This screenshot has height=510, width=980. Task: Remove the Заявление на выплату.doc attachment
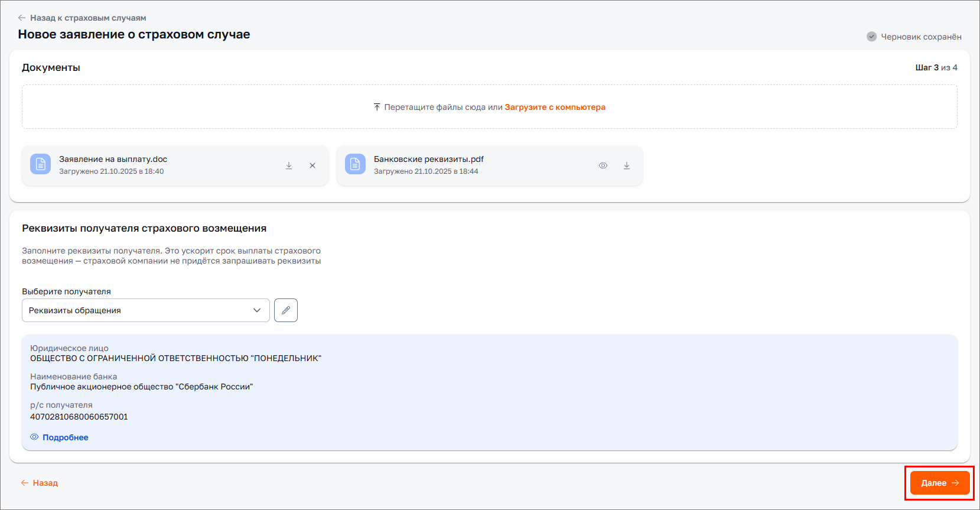312,165
